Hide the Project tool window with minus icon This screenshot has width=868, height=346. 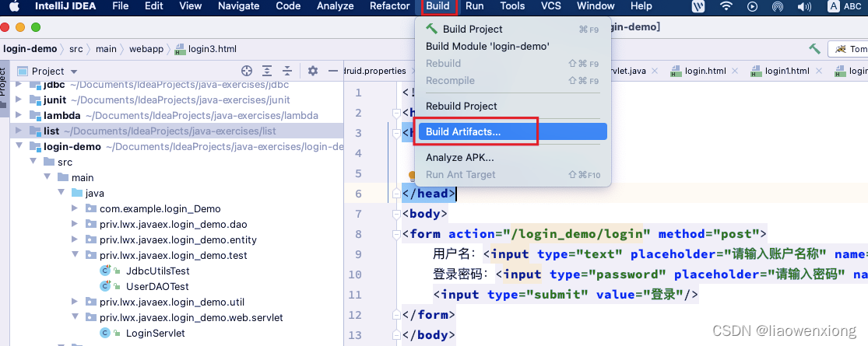pos(332,71)
